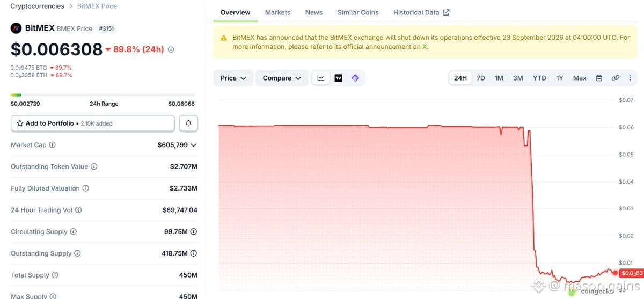Select the Max time range
Screen dimensions: 644x299
pyautogui.click(x=580, y=78)
